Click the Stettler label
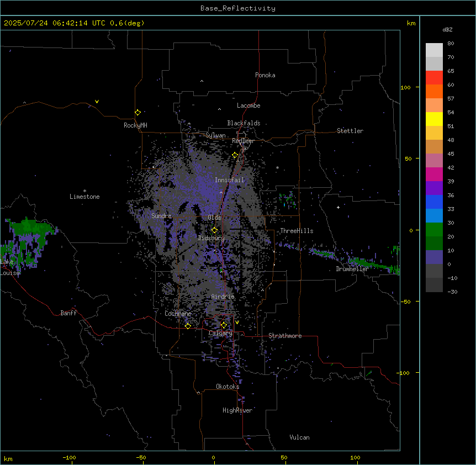Image resolution: width=476 pixels, height=465 pixels. click(x=350, y=131)
